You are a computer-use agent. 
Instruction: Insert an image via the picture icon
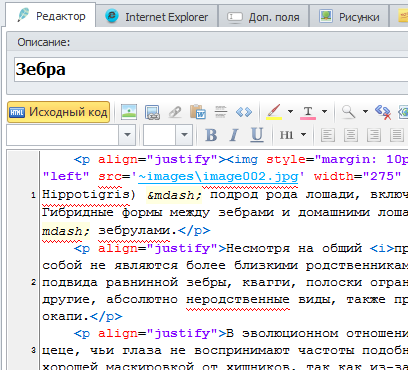click(x=129, y=112)
